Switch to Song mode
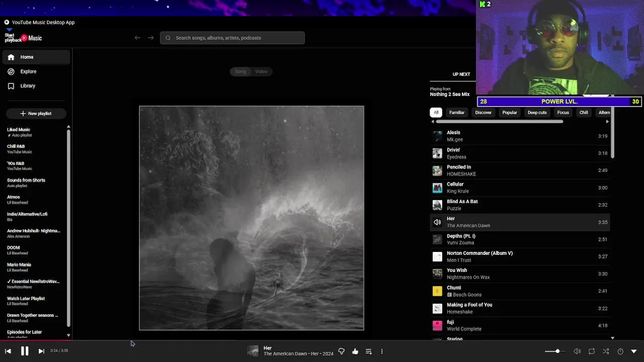Screen dimensions: 644x362 240,71
